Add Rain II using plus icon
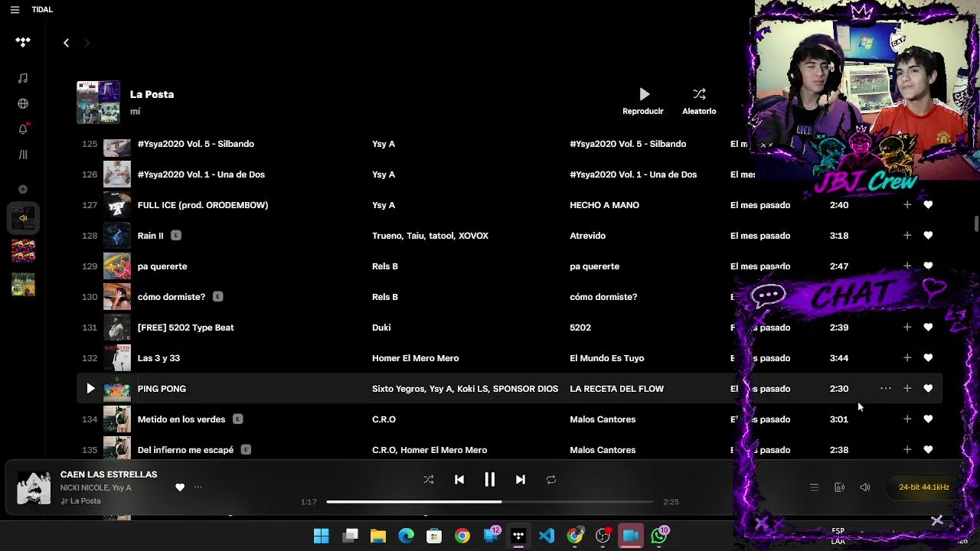The width and height of the screenshot is (980, 551). (x=907, y=236)
